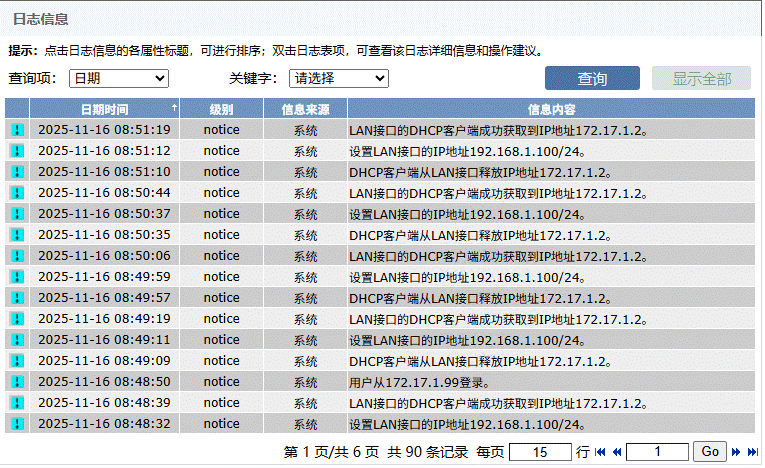Select timestamp 2025-11-16 08:49:09
Viewport: 765px width, 468px height.
click(104, 361)
